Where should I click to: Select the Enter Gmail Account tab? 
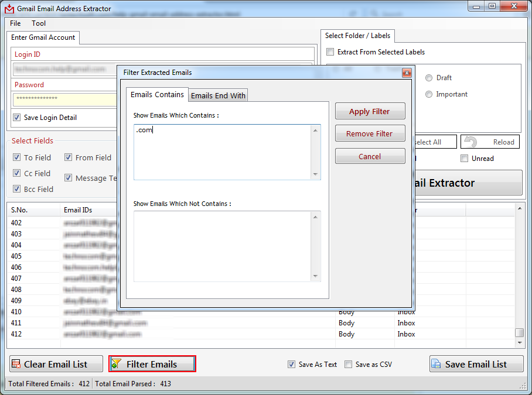click(43, 37)
